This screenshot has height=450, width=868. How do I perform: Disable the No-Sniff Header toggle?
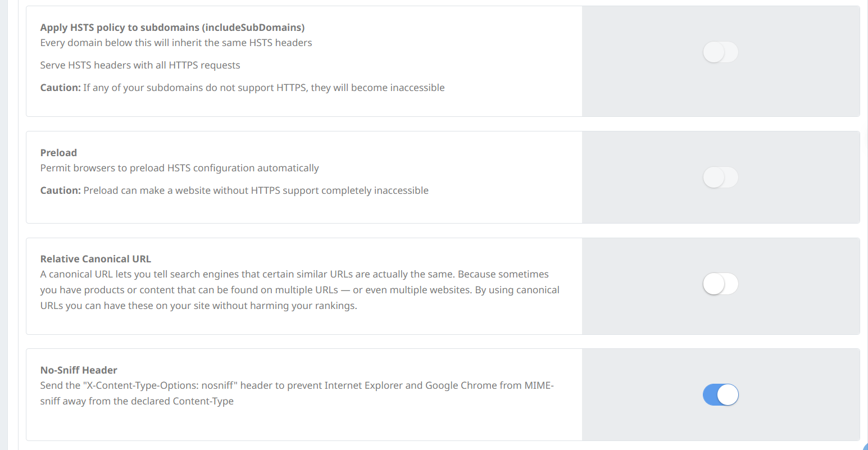coord(720,395)
